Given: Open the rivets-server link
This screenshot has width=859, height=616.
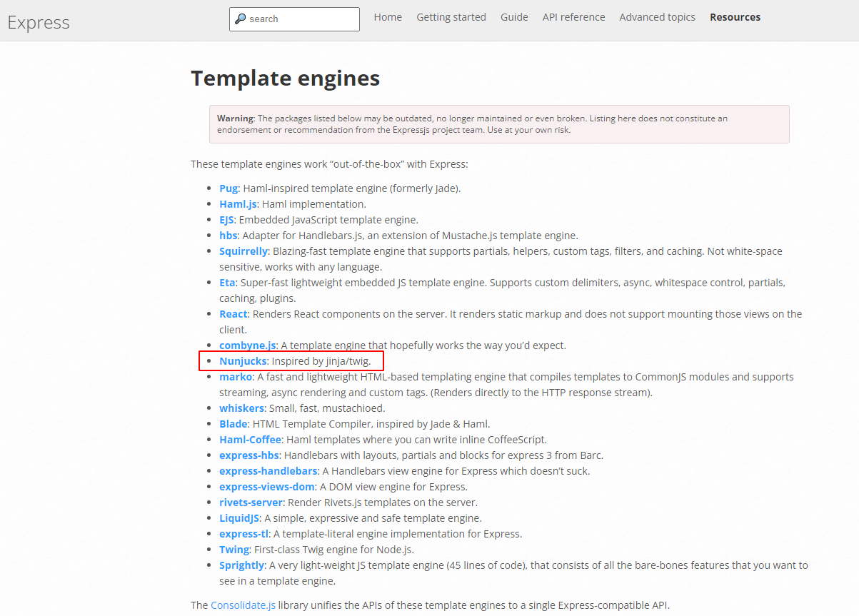Looking at the screenshot, I should pos(251,503).
